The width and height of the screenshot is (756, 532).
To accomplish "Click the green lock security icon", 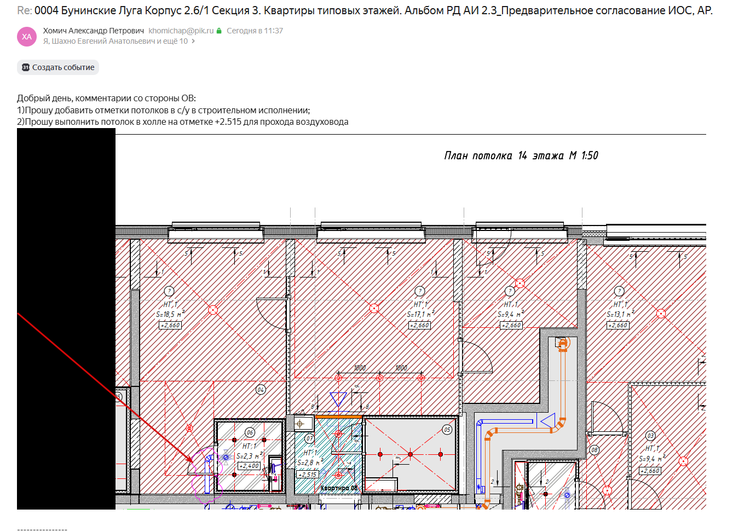I will pyautogui.click(x=219, y=31).
